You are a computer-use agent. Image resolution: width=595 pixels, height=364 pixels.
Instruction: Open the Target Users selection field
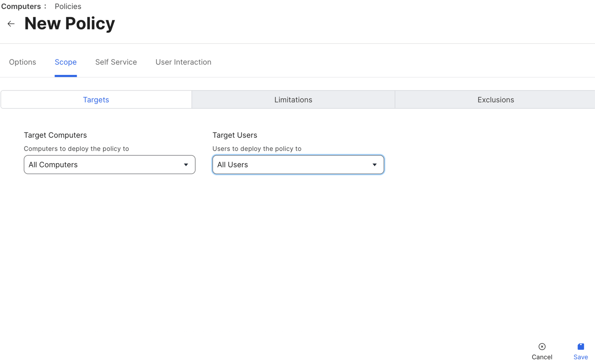tap(292, 165)
